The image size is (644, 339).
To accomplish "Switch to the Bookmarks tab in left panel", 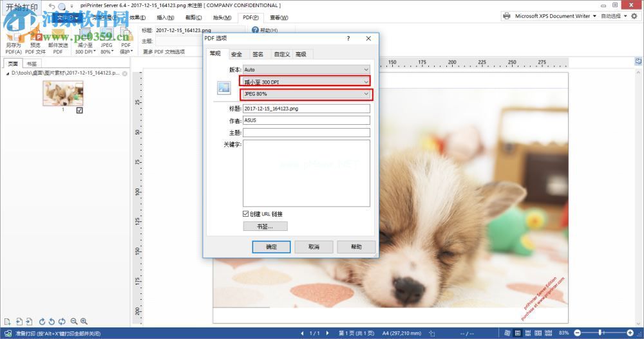I will tap(32, 64).
